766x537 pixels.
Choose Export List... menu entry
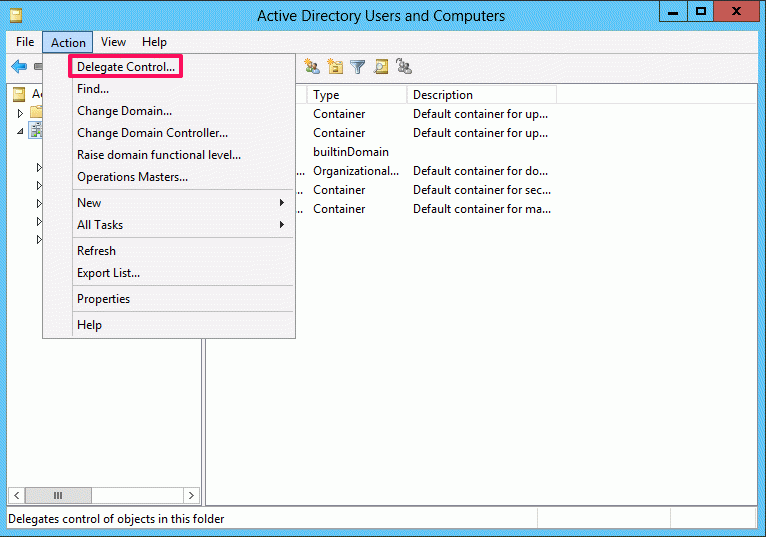point(183,273)
